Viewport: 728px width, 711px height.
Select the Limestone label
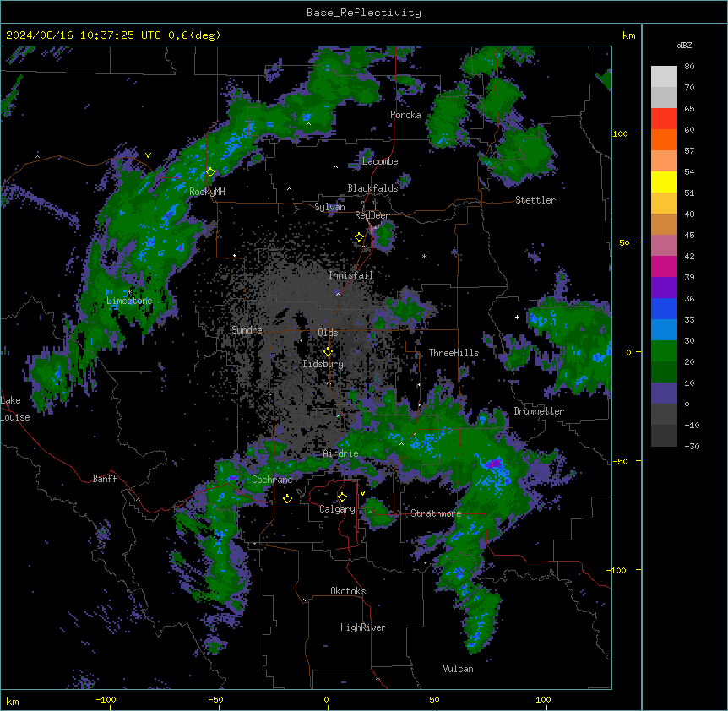tap(129, 301)
